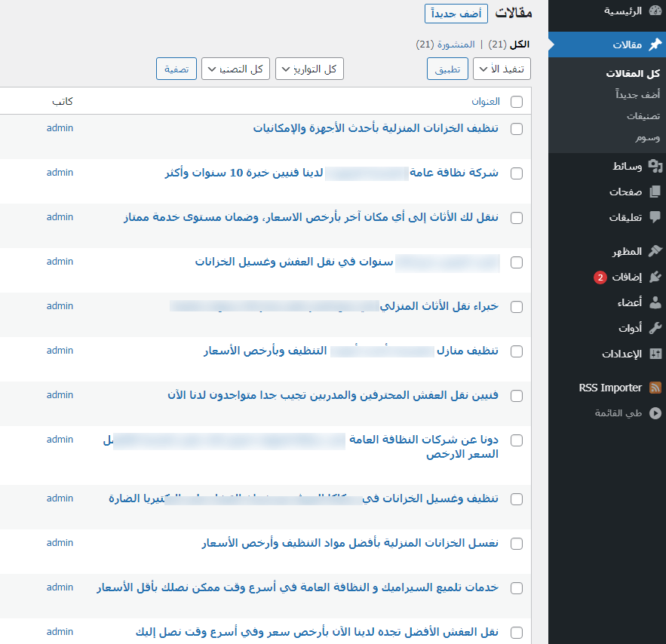Select checkbox of post written by 'خبراء نقل الأثاث المنزلي'

click(517, 307)
